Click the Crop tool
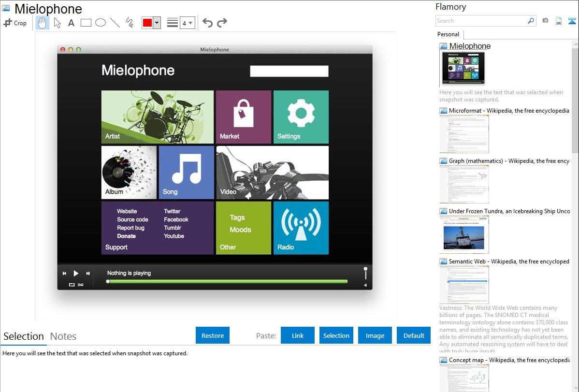Screen dimensions: 579x392 pyautogui.click(x=15, y=23)
